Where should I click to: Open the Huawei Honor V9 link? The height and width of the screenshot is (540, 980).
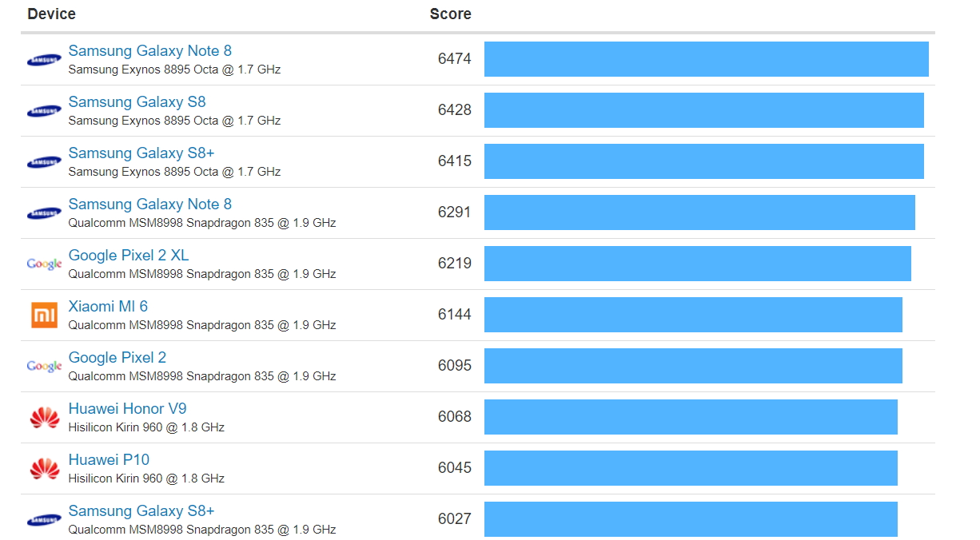pos(127,409)
